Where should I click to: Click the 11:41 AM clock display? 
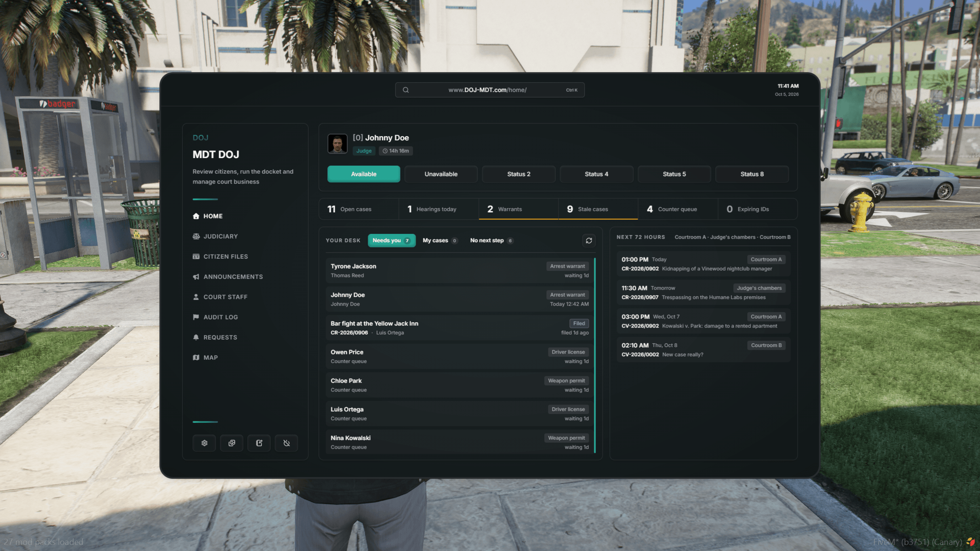788,86
